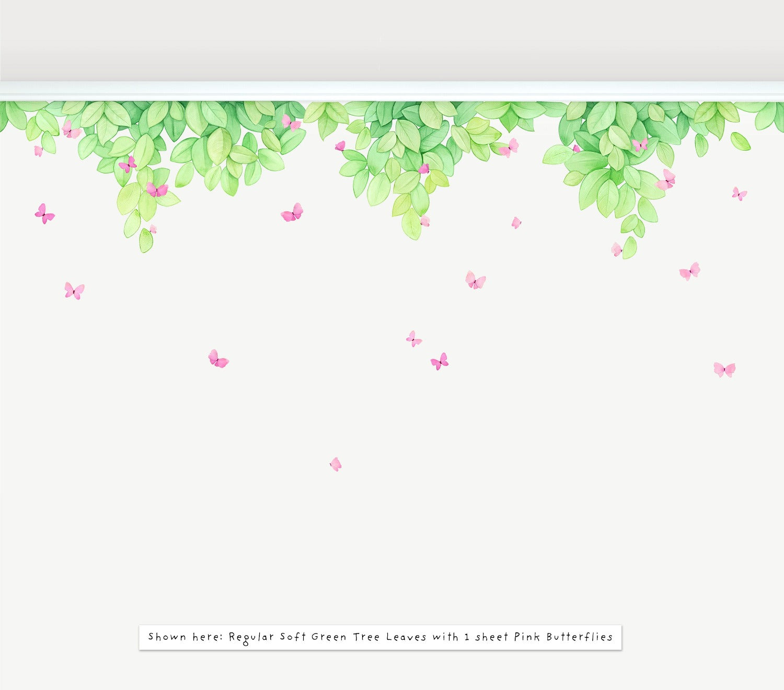Click the magenta butterfly at far left below leaves

(44, 214)
